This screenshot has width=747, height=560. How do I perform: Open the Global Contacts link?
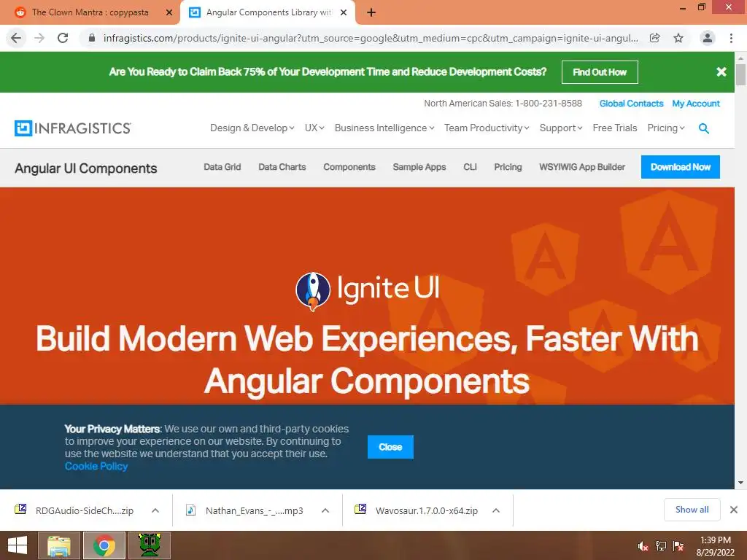[631, 104]
